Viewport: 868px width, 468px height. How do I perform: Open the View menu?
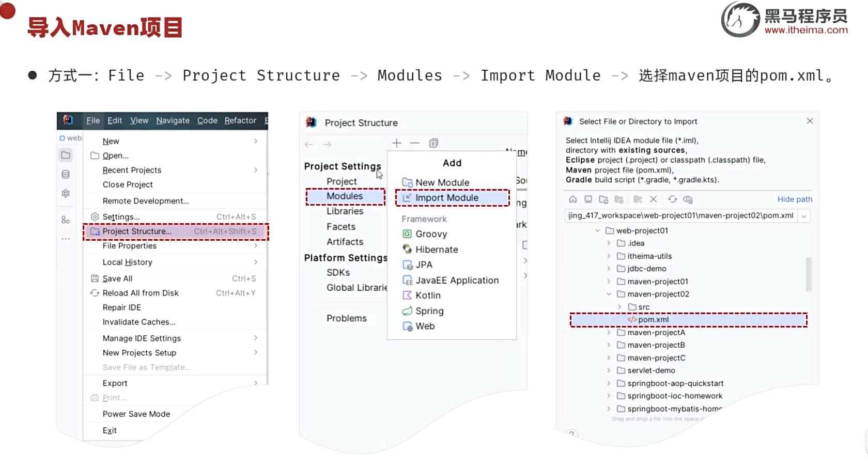pos(139,120)
